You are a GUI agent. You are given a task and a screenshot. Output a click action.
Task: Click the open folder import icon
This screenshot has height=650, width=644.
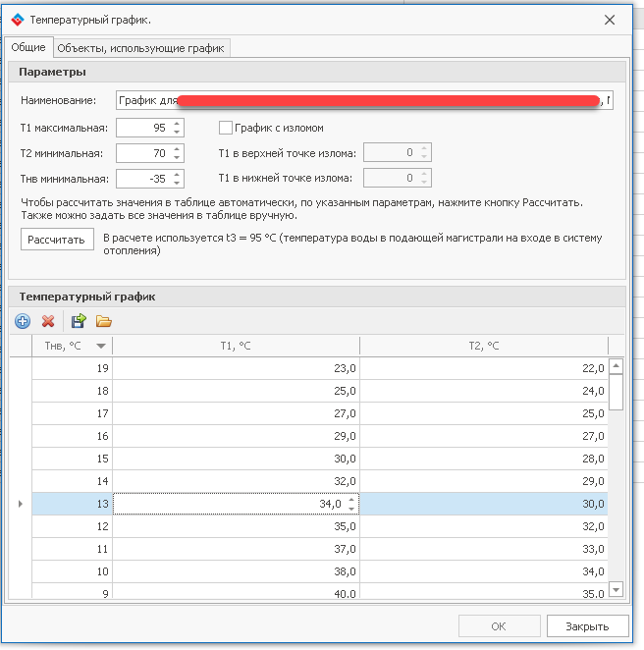coord(103,321)
